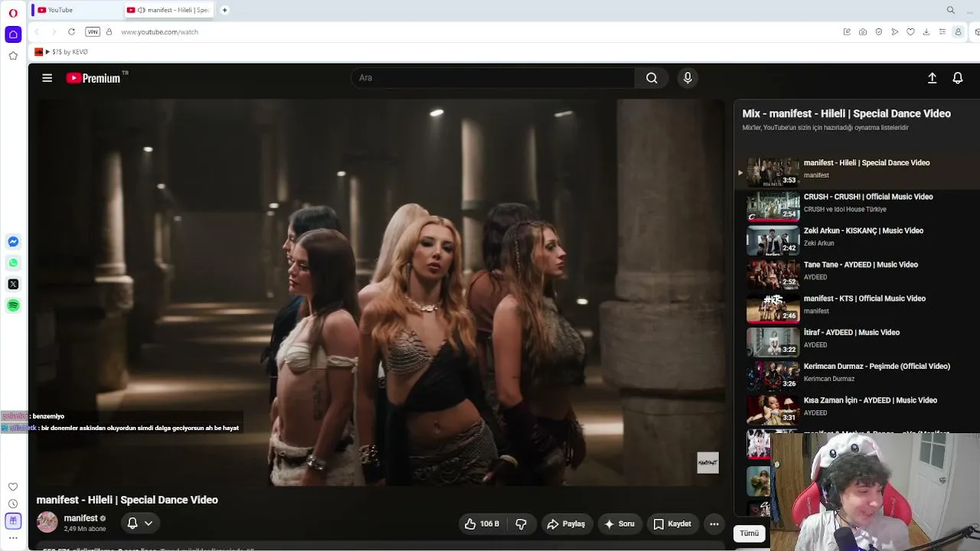
Task: Open the Mix playlist title link
Action: (x=847, y=113)
